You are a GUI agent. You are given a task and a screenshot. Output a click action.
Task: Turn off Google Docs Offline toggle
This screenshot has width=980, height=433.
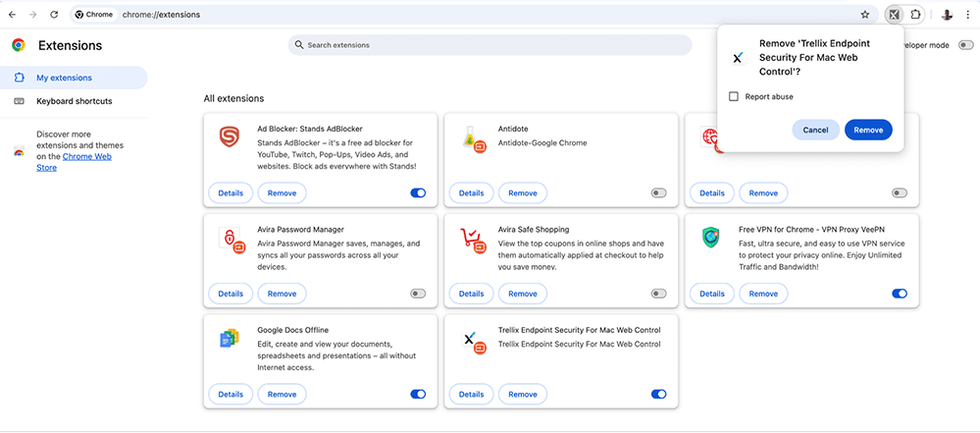[x=418, y=394]
